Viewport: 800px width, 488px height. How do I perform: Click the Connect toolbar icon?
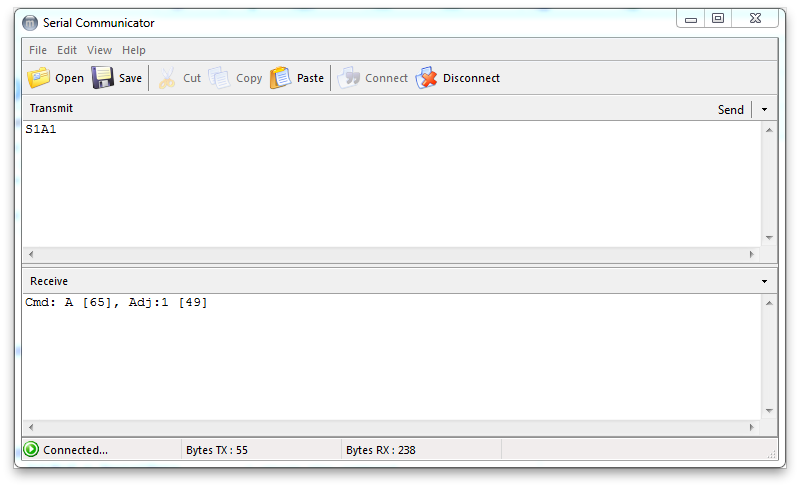(x=349, y=78)
